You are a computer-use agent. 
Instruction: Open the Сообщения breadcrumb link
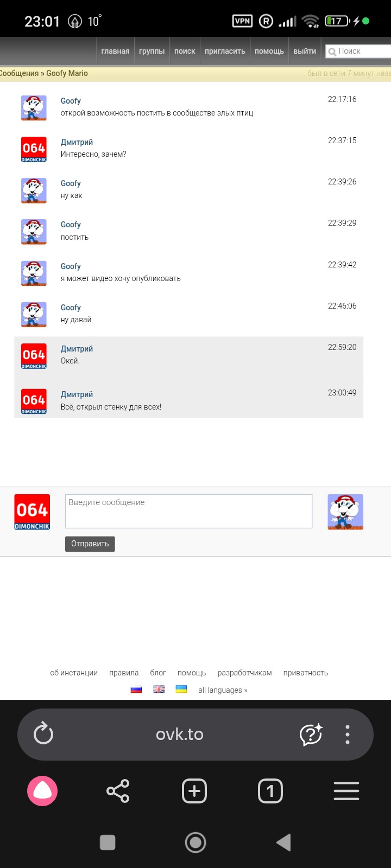point(18,73)
